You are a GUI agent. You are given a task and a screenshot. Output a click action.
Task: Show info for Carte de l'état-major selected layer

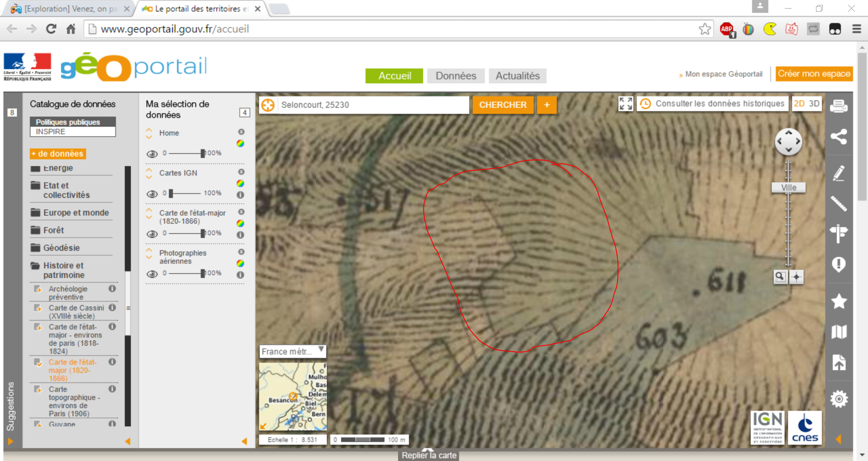point(241,235)
